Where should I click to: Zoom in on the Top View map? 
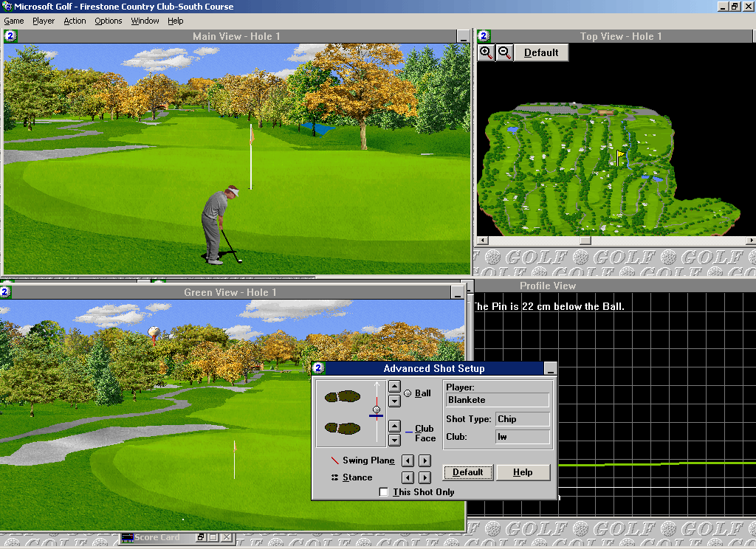click(x=486, y=52)
